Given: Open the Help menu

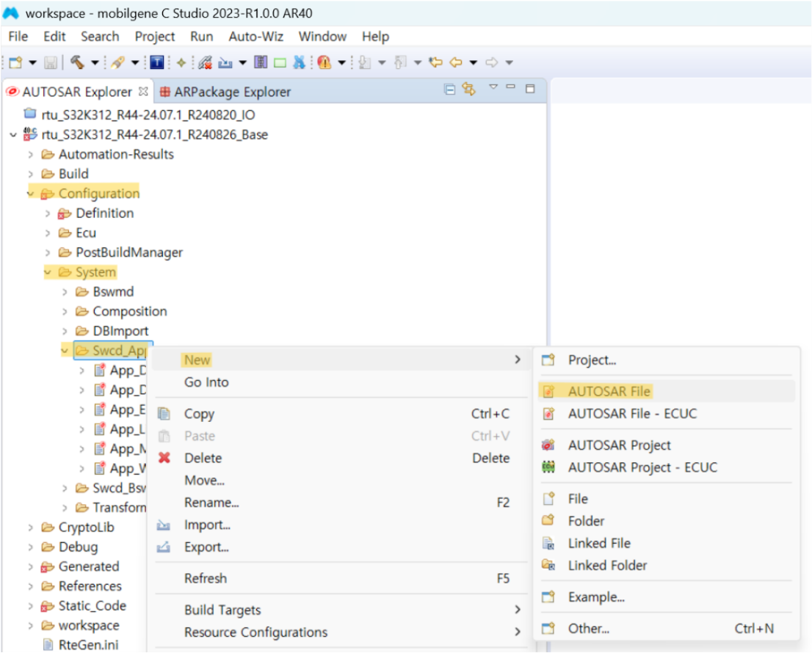Looking at the screenshot, I should (x=375, y=37).
